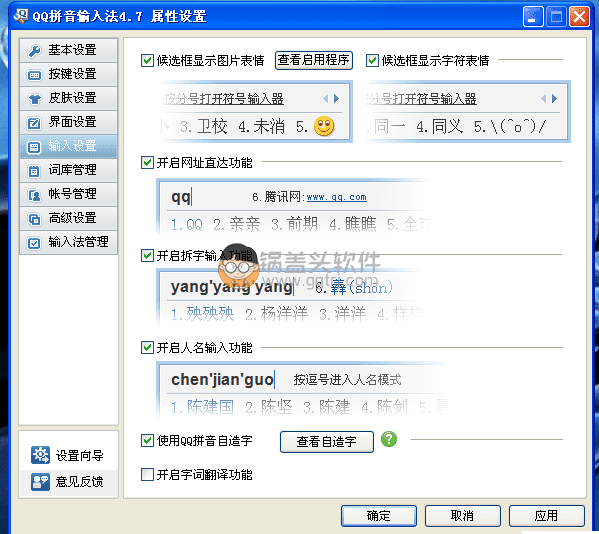599x534 pixels.
Task: Click right arrow in picture emoticon preview
Action: click(336, 99)
